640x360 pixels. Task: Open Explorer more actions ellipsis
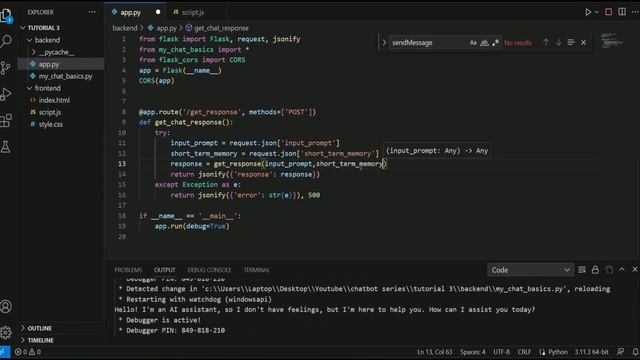(x=92, y=12)
